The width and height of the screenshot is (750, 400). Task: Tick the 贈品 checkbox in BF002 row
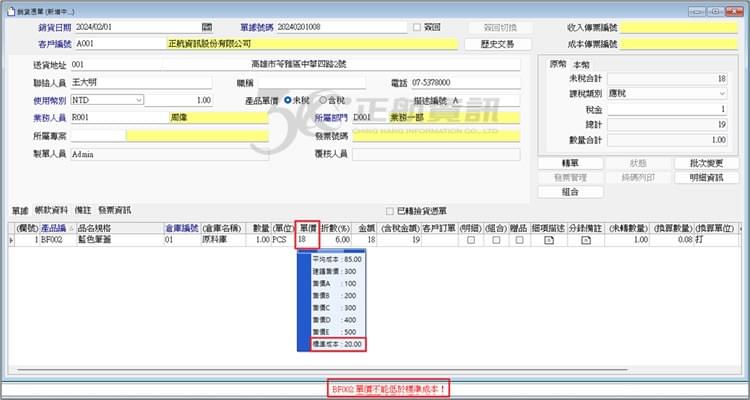(x=519, y=240)
